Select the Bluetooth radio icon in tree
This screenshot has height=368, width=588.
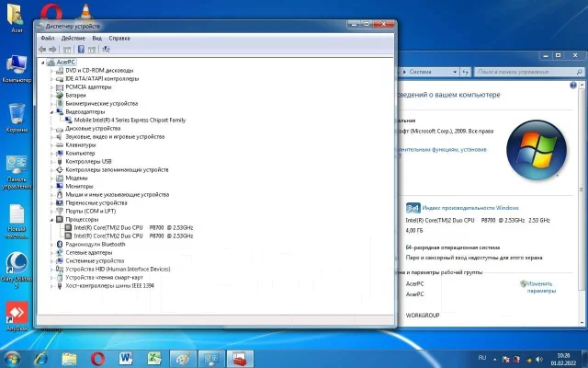(x=59, y=244)
